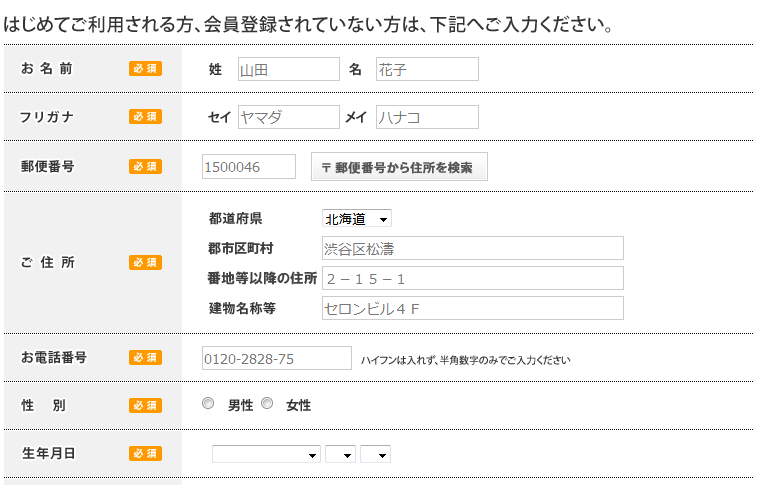This screenshot has height=485, width=773.
Task: Click the 名 (first name) input field
Action: tap(427, 69)
